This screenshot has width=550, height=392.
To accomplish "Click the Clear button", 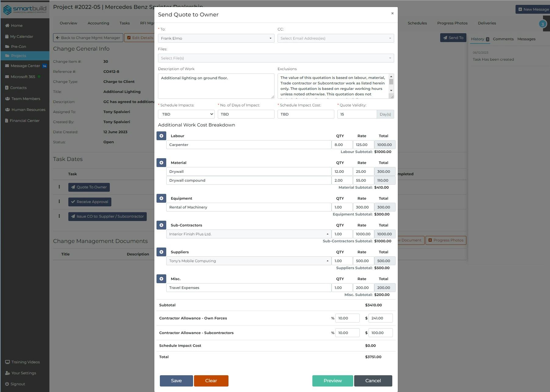I will coord(211,380).
